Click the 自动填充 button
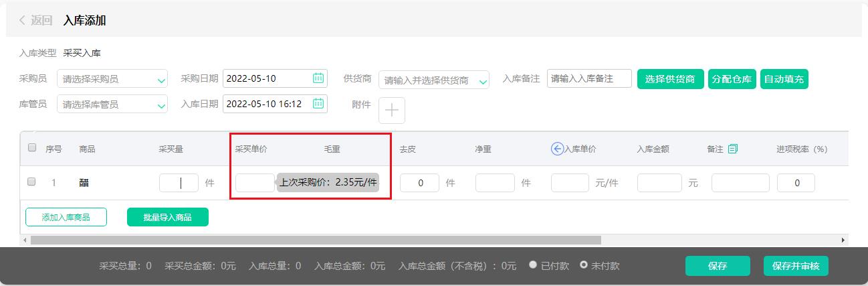The width and height of the screenshot is (868, 286). pyautogui.click(x=784, y=79)
